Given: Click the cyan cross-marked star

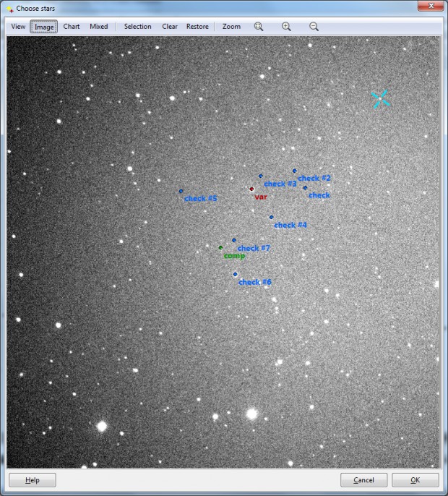Looking at the screenshot, I should click(380, 99).
